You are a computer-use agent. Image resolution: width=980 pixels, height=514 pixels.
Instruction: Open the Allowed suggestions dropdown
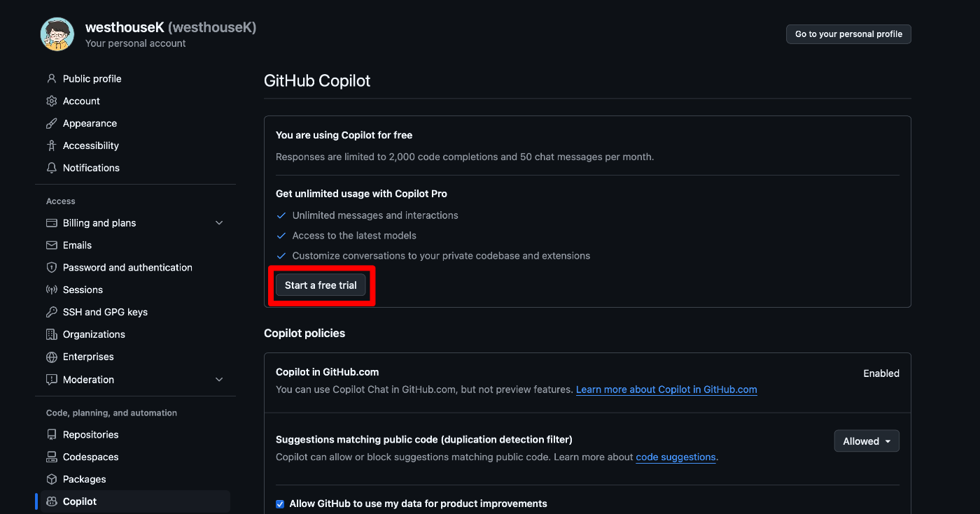pyautogui.click(x=867, y=441)
